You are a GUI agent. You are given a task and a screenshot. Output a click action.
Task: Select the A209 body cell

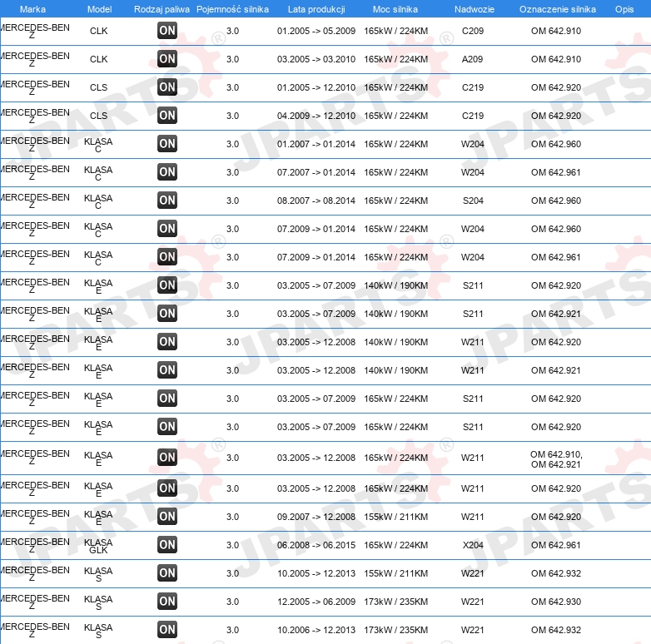(473, 59)
